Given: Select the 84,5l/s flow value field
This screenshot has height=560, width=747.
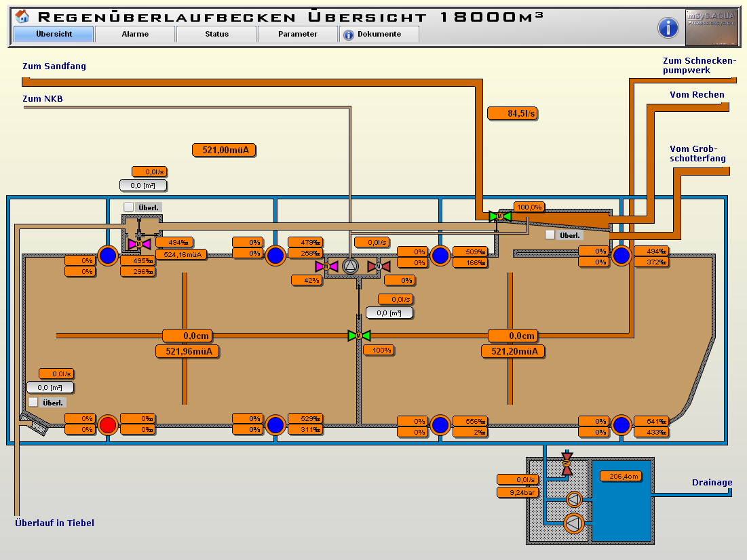Looking at the screenshot, I should pyautogui.click(x=512, y=114).
